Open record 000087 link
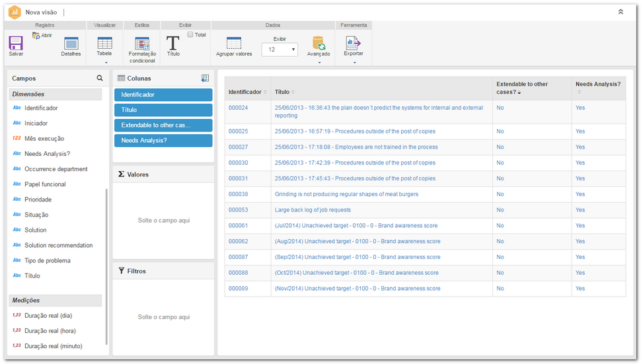 [x=239, y=257]
